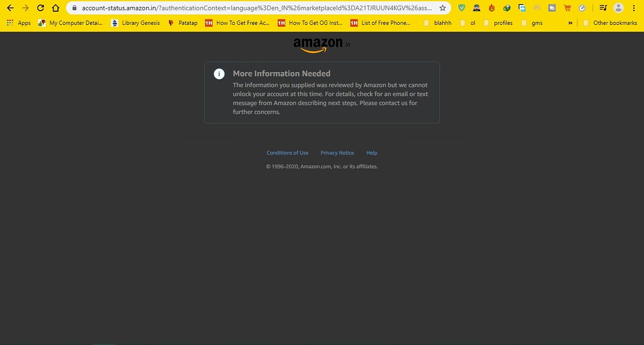
Task: Open the Library Genesis bookmark
Action: tap(136, 23)
